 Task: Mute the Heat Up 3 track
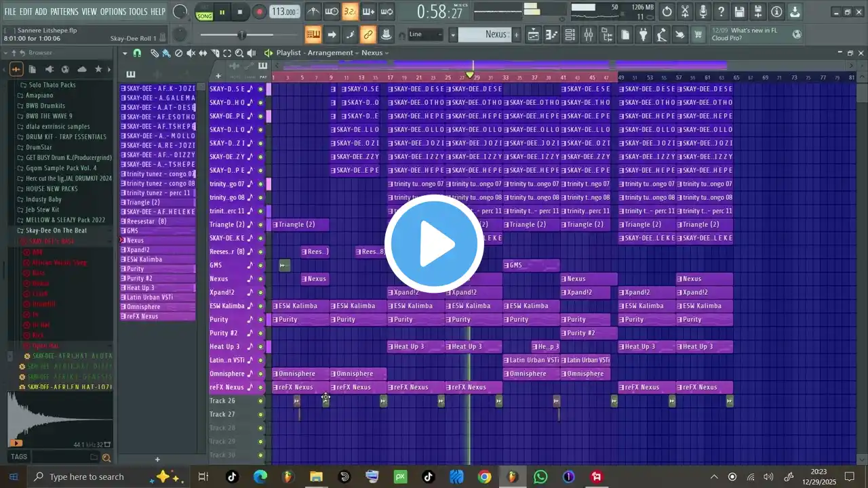tap(260, 346)
